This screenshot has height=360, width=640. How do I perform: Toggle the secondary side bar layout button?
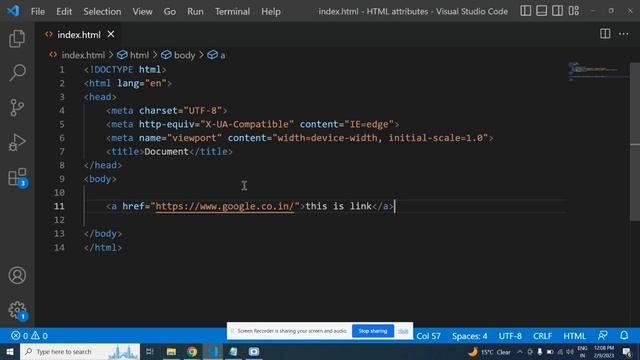point(557,11)
